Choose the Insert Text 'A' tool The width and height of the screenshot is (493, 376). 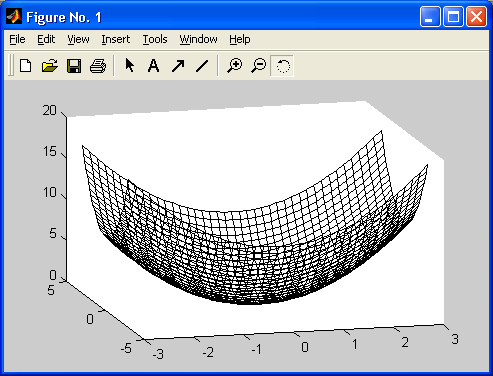tap(153, 66)
